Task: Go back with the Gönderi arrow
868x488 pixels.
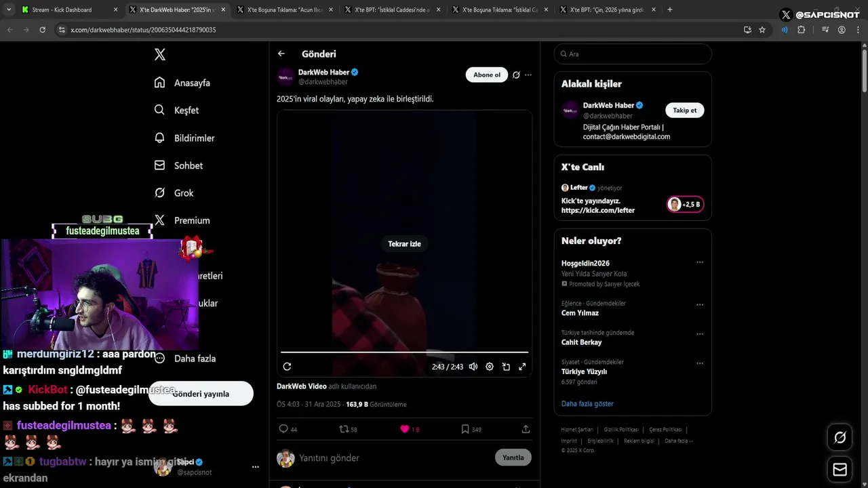Action: pos(281,54)
